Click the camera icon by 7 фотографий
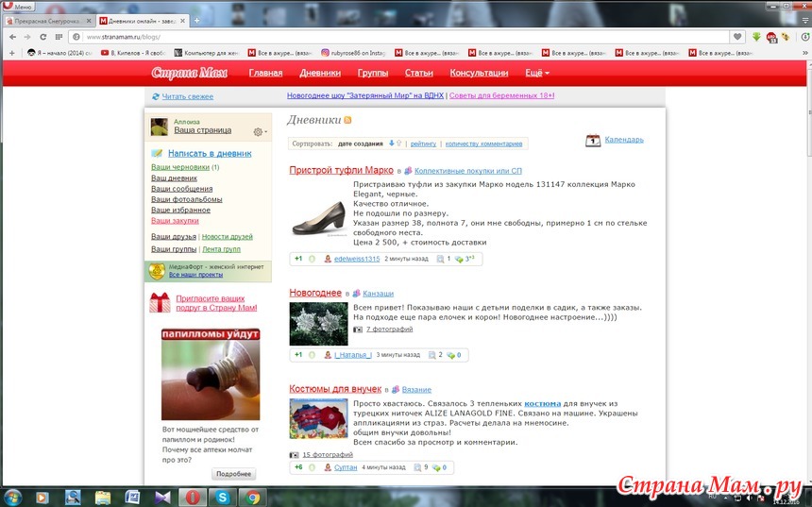 tap(358, 330)
